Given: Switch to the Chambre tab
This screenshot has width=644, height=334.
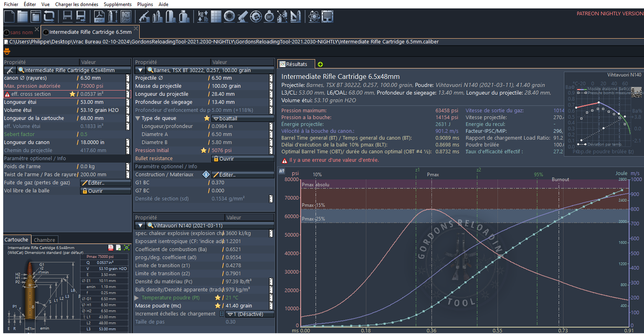Looking at the screenshot, I should [44, 240].
